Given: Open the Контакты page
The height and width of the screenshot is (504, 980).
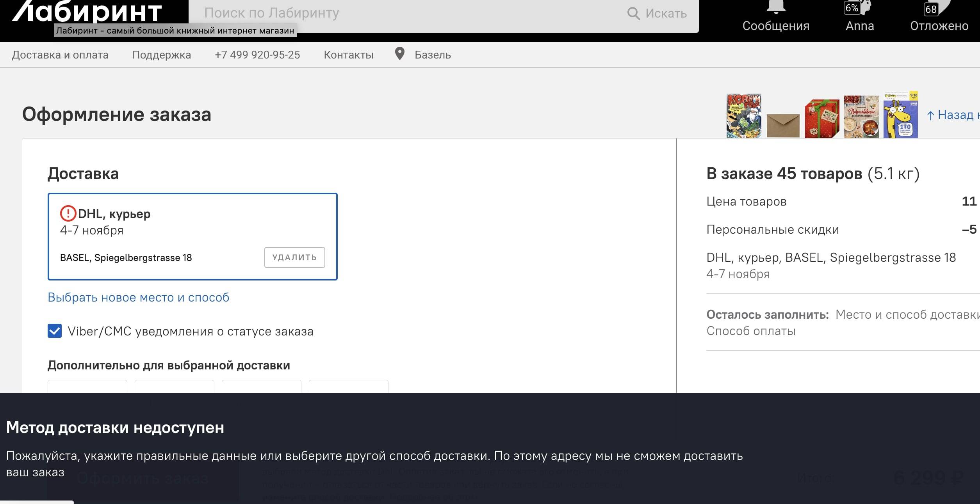Looking at the screenshot, I should [x=349, y=55].
